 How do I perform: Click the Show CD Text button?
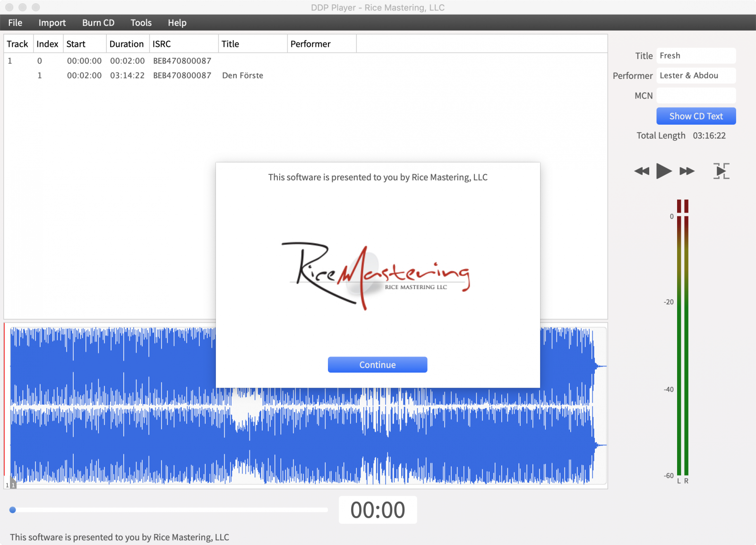(x=696, y=116)
